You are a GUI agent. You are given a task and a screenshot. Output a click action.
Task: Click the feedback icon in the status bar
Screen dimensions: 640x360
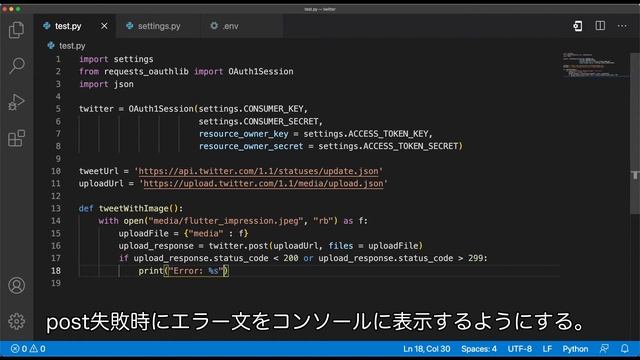[604, 349]
